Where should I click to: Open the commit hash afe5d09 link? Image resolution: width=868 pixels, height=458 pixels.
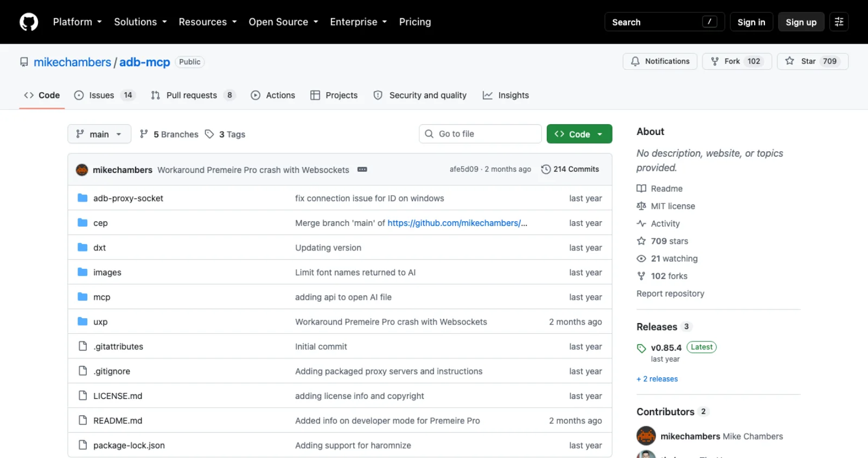click(464, 170)
